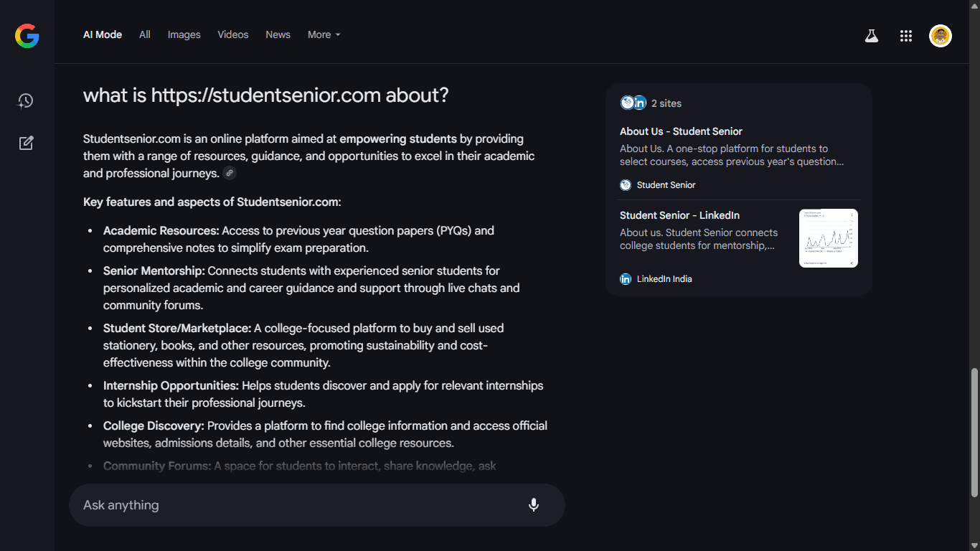
Task: Click the Academic Resources bullet heading
Action: pos(161,231)
